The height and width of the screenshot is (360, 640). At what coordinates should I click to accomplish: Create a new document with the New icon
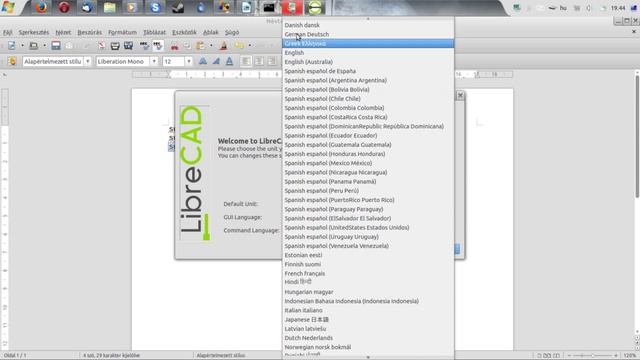11,46
